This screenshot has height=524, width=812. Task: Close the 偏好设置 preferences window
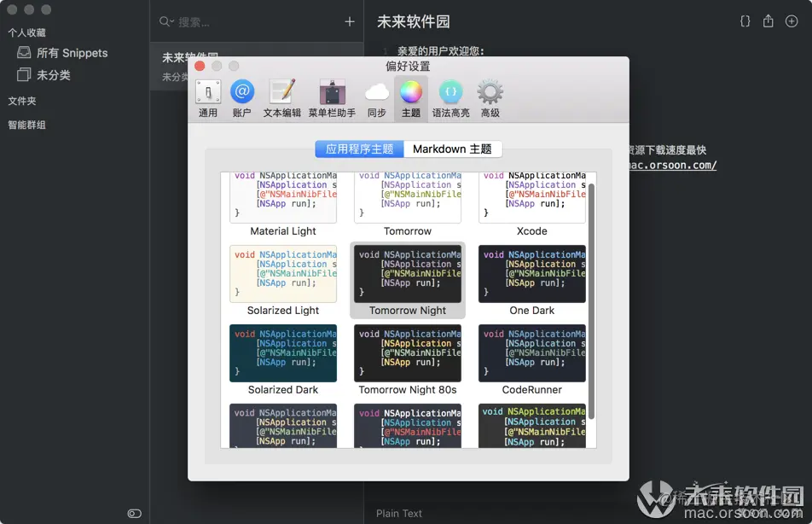point(200,66)
